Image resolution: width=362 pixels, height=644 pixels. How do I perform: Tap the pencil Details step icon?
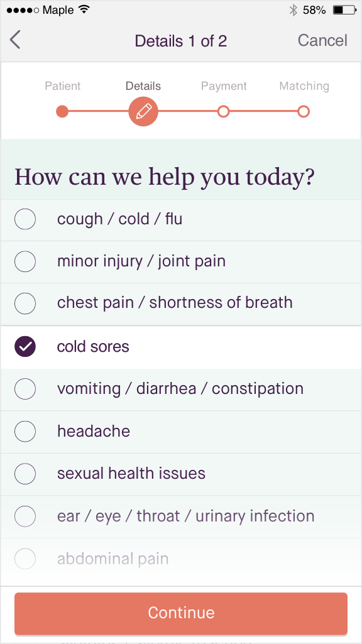point(143,111)
